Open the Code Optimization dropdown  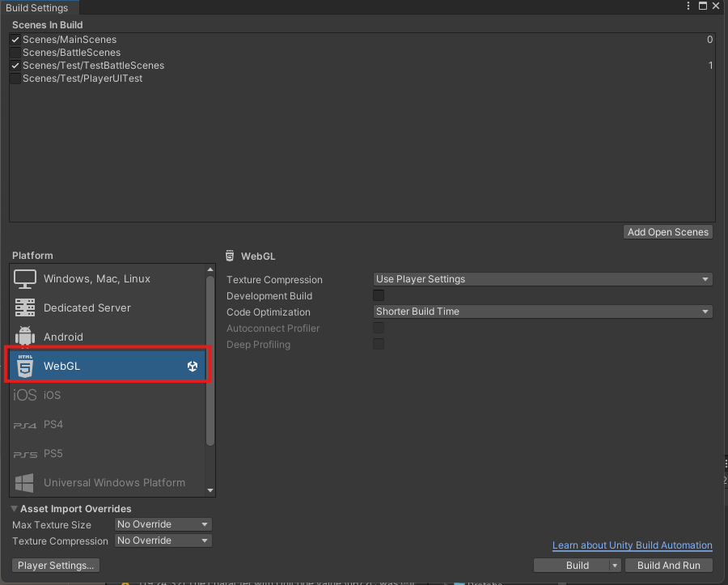pyautogui.click(x=543, y=312)
